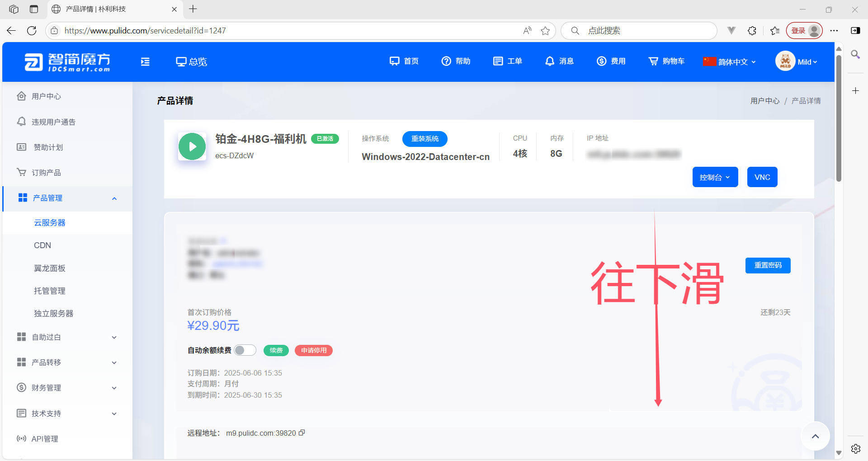
Task: Open 用户中心 in the sidebar
Action: coord(67,96)
